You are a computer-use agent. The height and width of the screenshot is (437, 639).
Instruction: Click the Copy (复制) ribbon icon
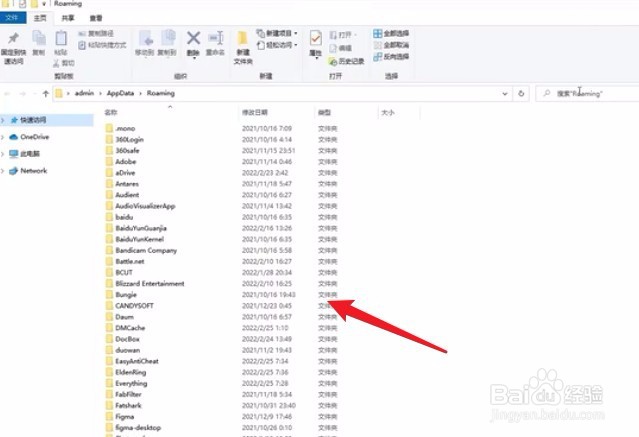point(39,38)
